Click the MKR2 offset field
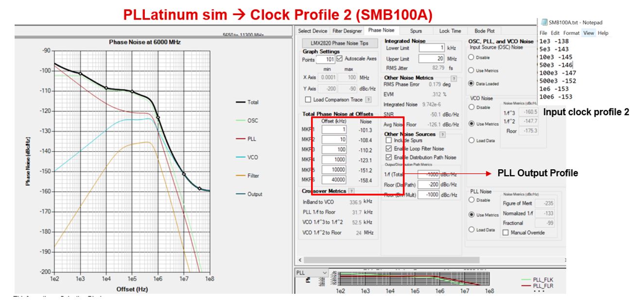Screen dimensions: 644x304 [x=334, y=140]
